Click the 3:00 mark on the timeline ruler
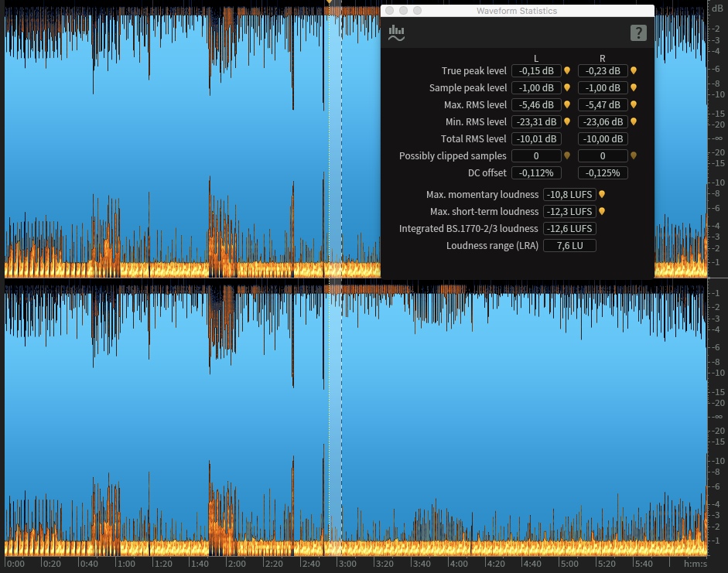This screenshot has height=573, width=728. tap(347, 564)
